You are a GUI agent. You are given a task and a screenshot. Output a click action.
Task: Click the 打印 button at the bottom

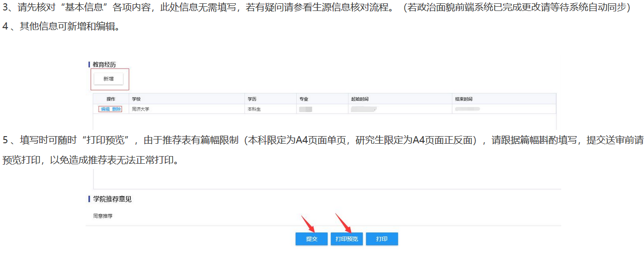pos(381,239)
